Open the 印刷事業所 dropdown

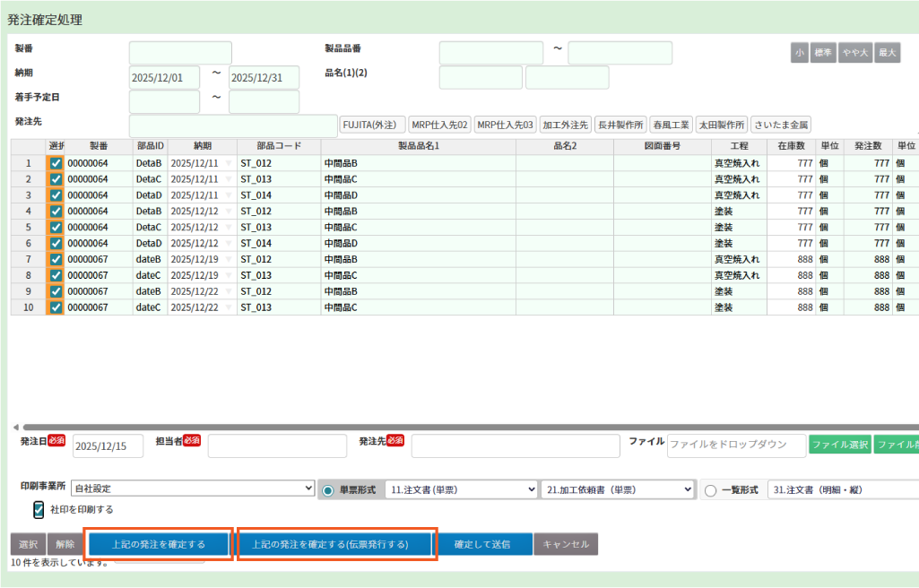pos(192,489)
